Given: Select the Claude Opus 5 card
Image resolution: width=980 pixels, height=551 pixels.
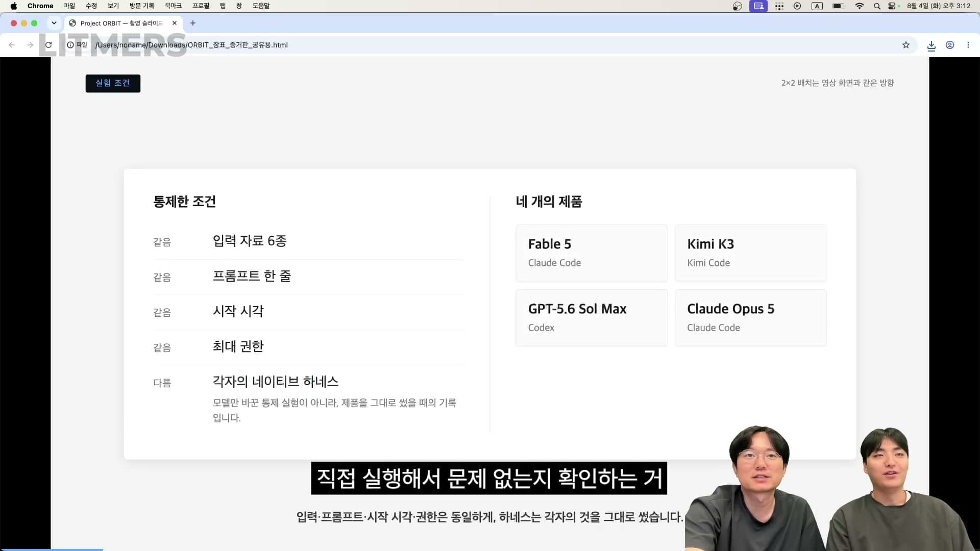Looking at the screenshot, I should [x=751, y=318].
